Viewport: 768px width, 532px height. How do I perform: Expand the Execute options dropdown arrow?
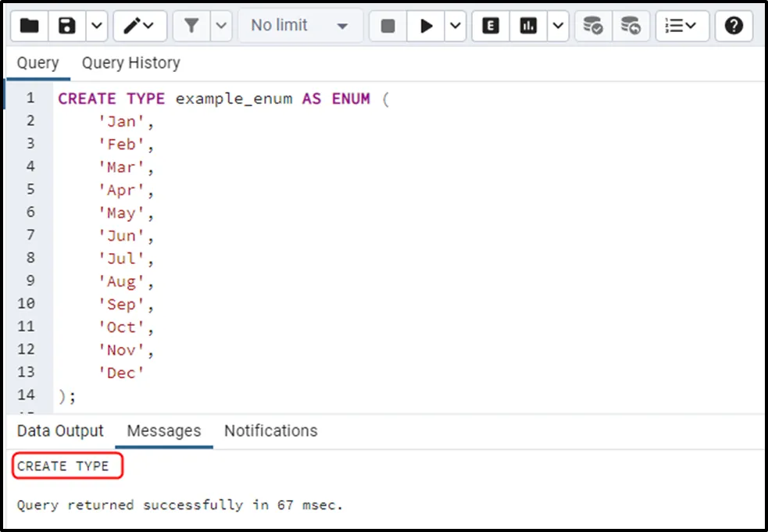(455, 26)
